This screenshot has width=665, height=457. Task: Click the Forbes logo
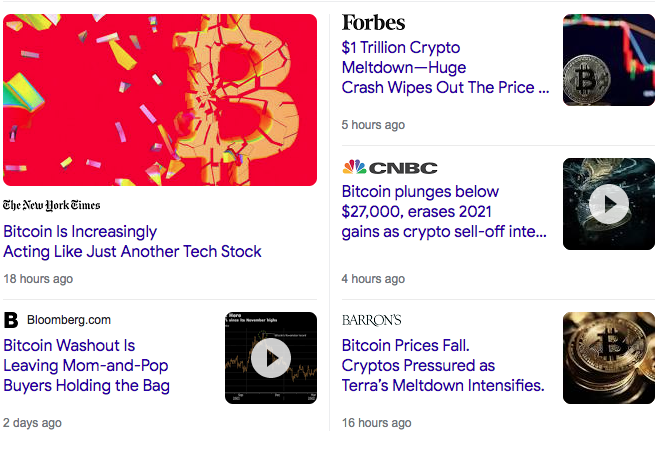[x=373, y=23]
